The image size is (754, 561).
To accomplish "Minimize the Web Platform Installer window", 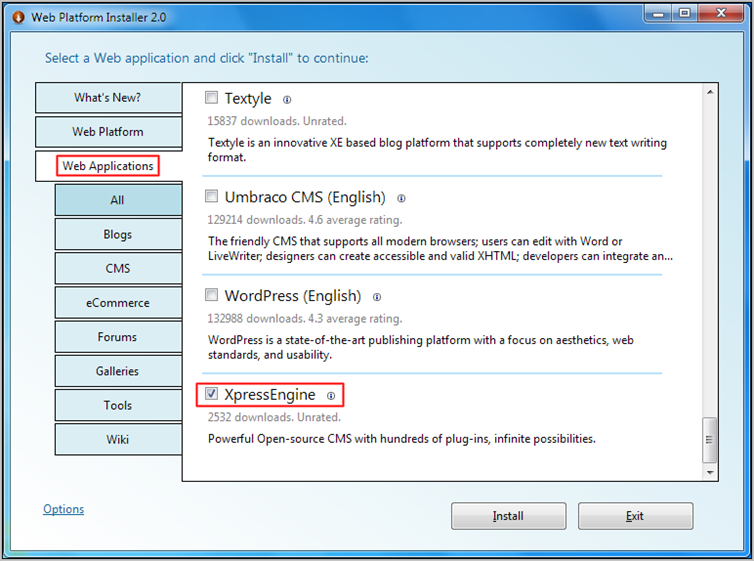I will [x=658, y=13].
